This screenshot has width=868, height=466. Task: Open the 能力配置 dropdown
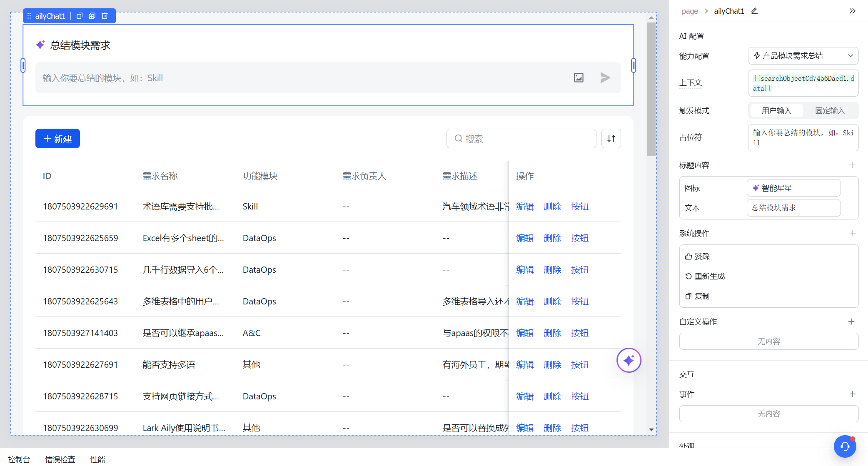pos(803,56)
